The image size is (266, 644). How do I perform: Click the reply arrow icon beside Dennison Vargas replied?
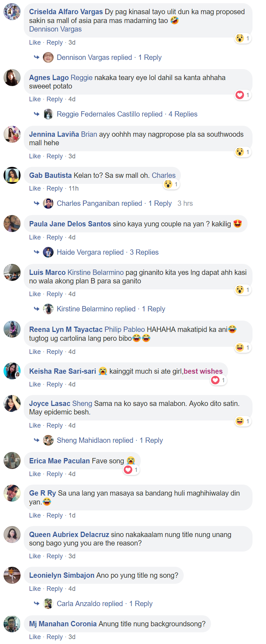point(37,57)
